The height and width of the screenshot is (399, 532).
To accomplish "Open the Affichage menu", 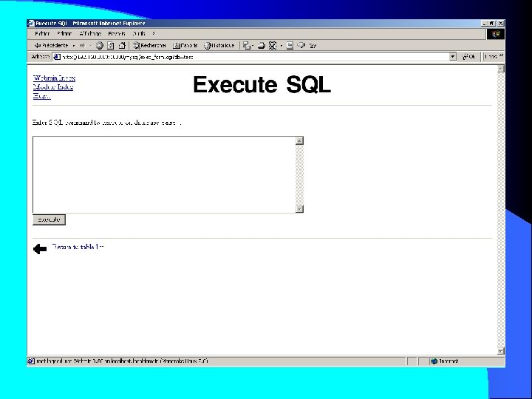I will [x=90, y=33].
